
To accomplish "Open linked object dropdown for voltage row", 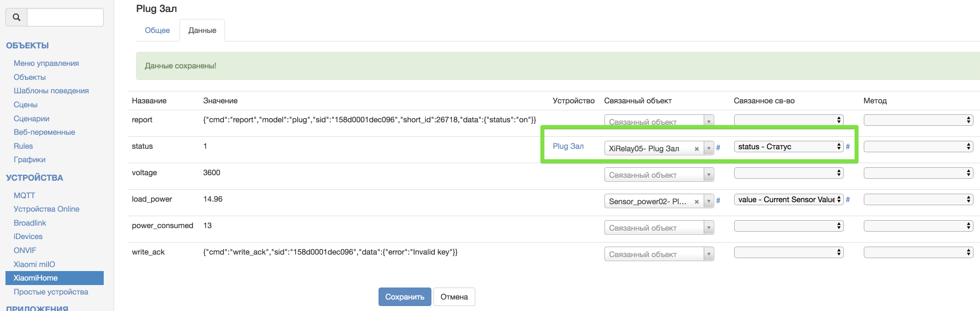I will tap(659, 175).
